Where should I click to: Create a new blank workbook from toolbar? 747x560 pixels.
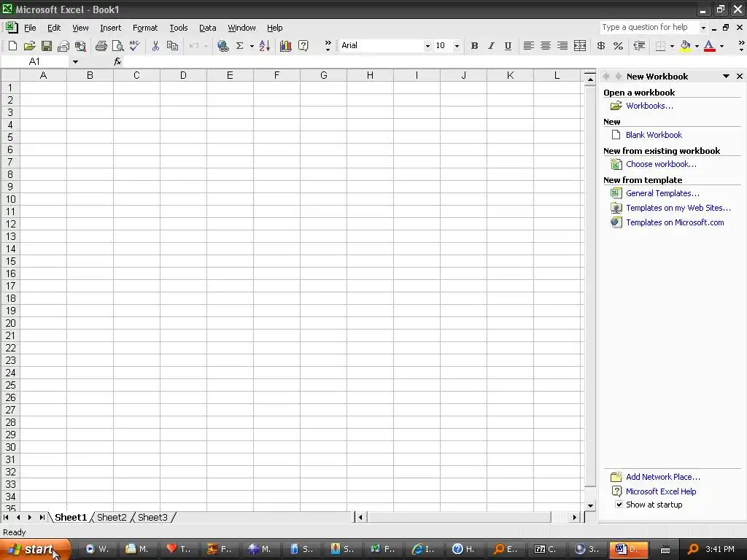click(x=13, y=46)
